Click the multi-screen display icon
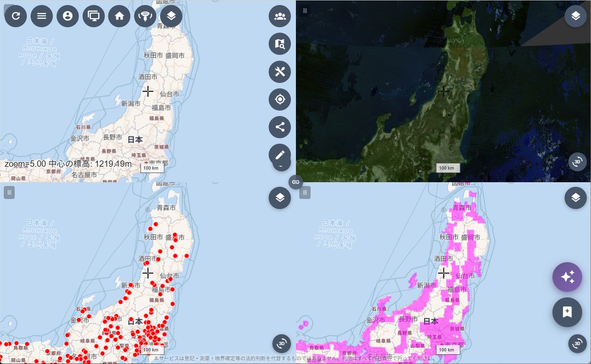Viewport: 591px width, 364px height. click(x=93, y=16)
